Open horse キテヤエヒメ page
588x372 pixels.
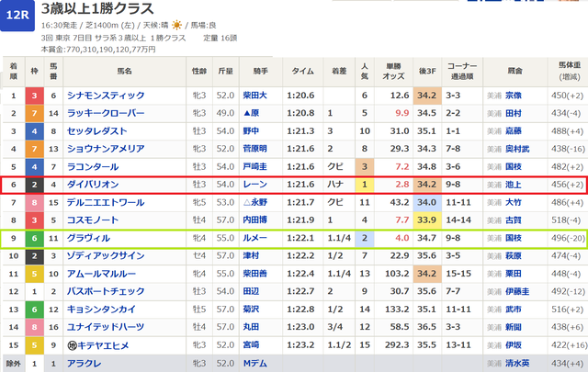click(x=102, y=345)
